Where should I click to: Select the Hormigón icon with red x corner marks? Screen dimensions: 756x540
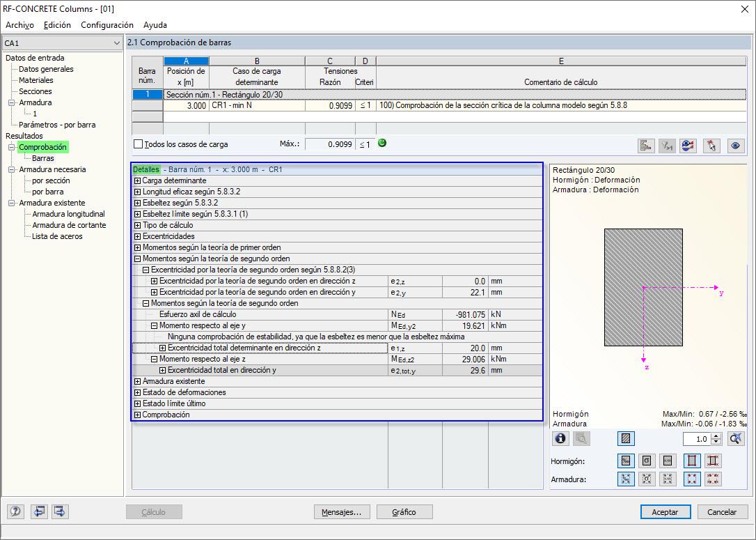713,461
